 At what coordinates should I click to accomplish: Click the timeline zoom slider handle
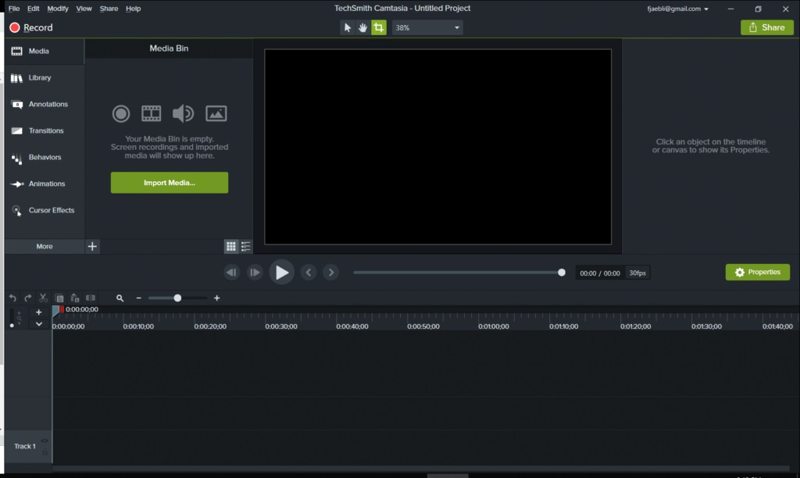pyautogui.click(x=178, y=298)
